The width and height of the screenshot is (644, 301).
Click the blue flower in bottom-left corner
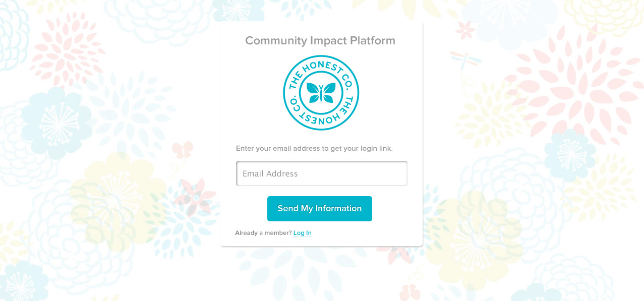pos(23,281)
